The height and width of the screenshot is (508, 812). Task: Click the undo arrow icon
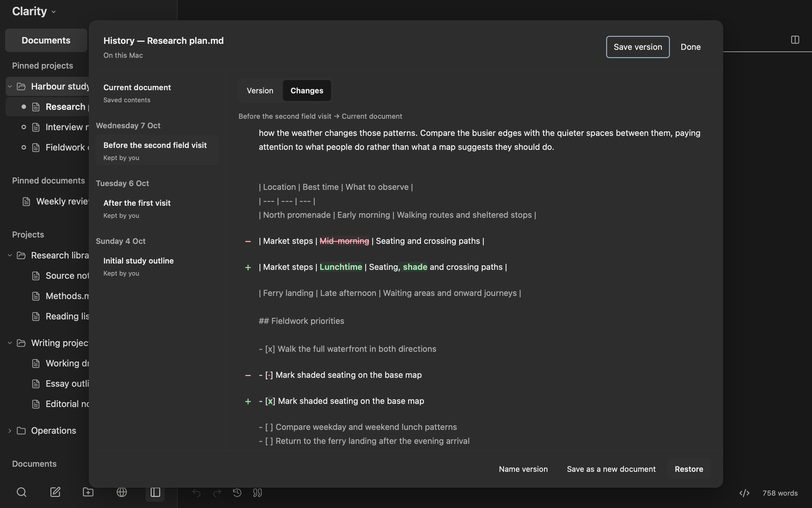[196, 493]
